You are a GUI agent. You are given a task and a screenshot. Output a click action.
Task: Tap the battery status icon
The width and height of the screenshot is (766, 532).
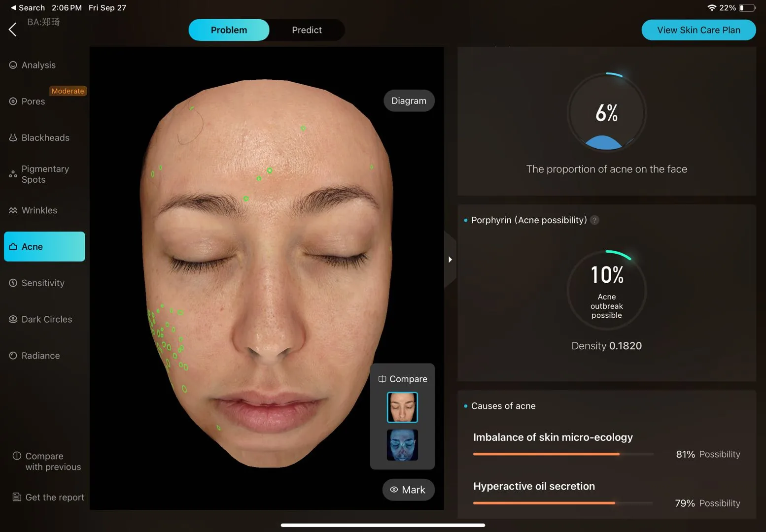point(747,8)
